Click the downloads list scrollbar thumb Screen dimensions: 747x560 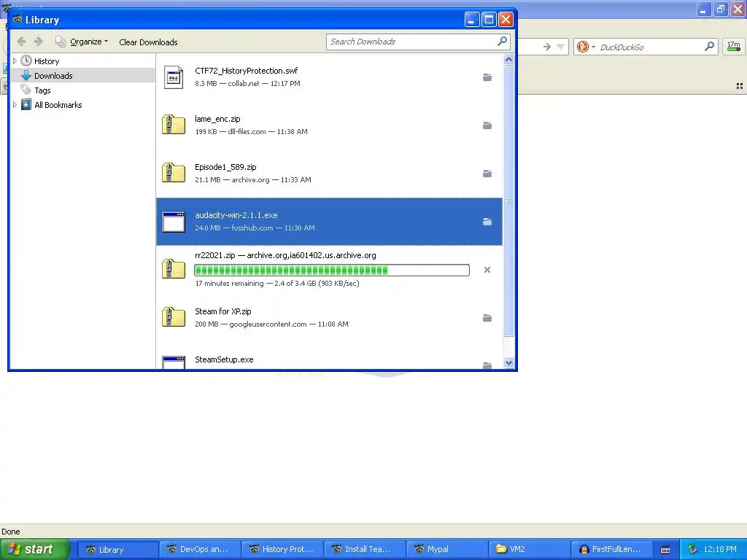508,201
